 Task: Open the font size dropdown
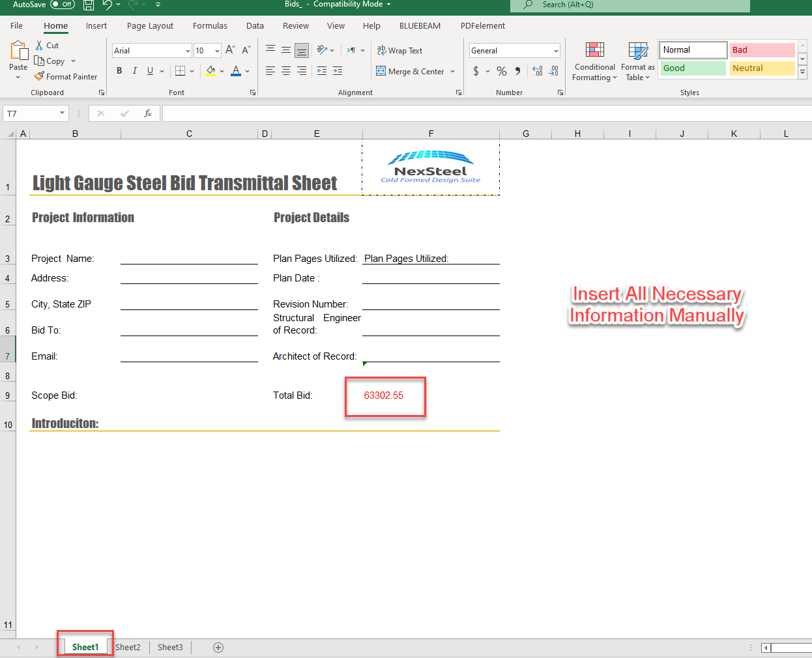point(217,51)
